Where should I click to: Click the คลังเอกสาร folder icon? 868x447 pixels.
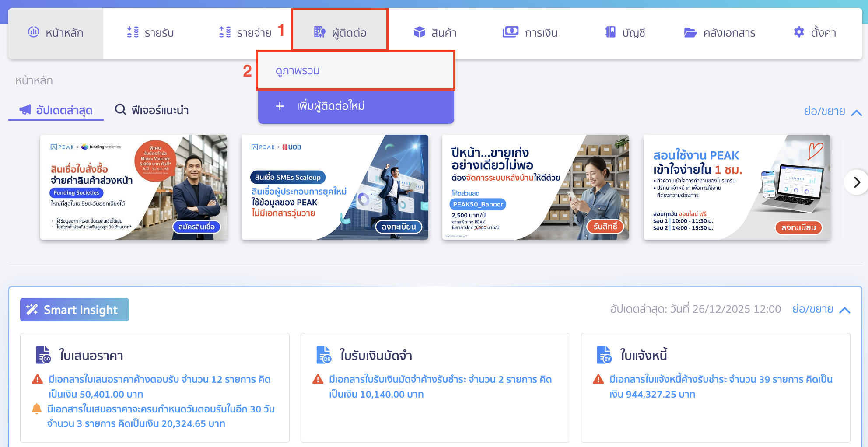(690, 32)
